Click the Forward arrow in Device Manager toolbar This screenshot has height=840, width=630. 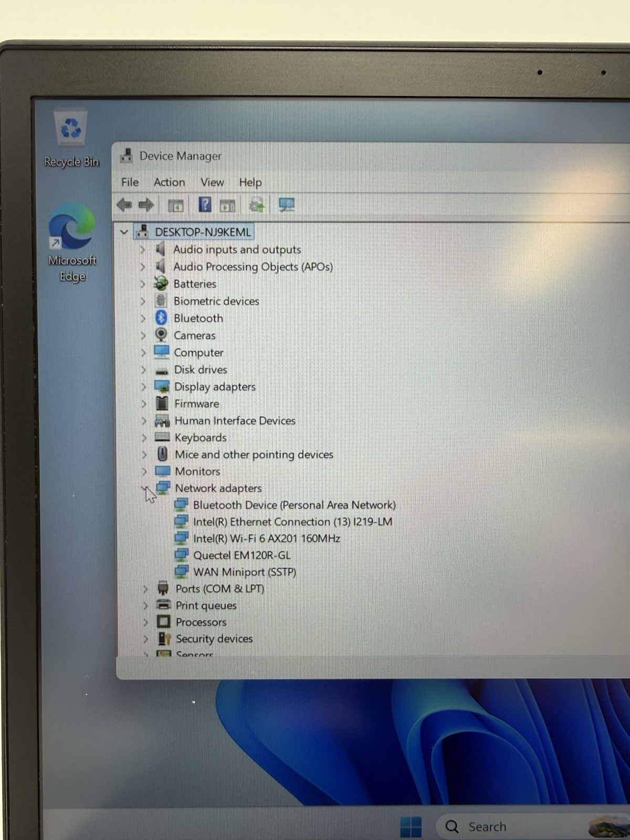pos(146,205)
